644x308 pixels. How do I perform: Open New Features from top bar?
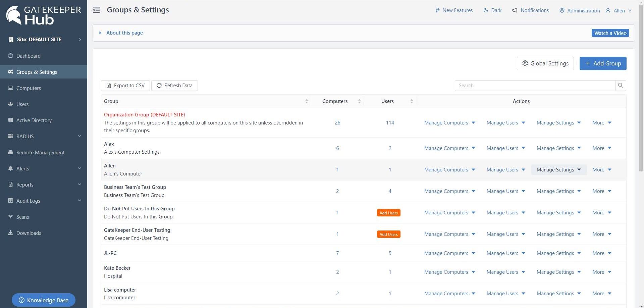pos(454,10)
